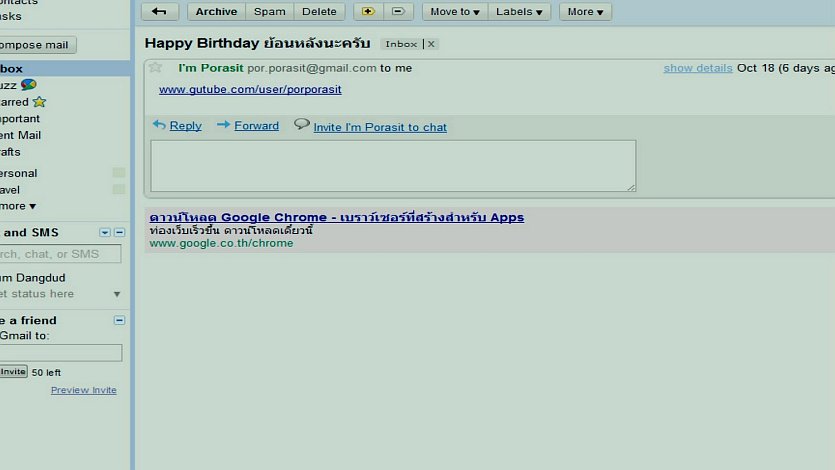Click inside the quick reply text box
The height and width of the screenshot is (470, 835).
click(x=392, y=165)
